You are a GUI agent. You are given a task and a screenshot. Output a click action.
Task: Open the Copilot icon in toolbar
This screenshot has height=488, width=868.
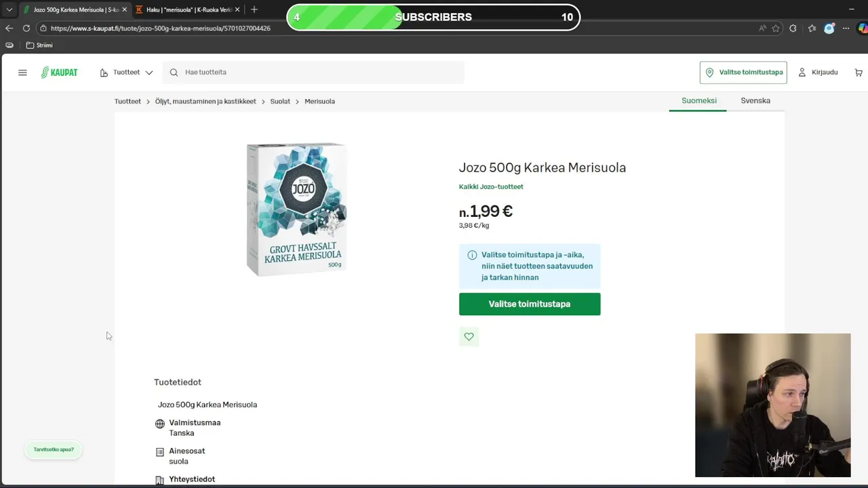click(863, 28)
